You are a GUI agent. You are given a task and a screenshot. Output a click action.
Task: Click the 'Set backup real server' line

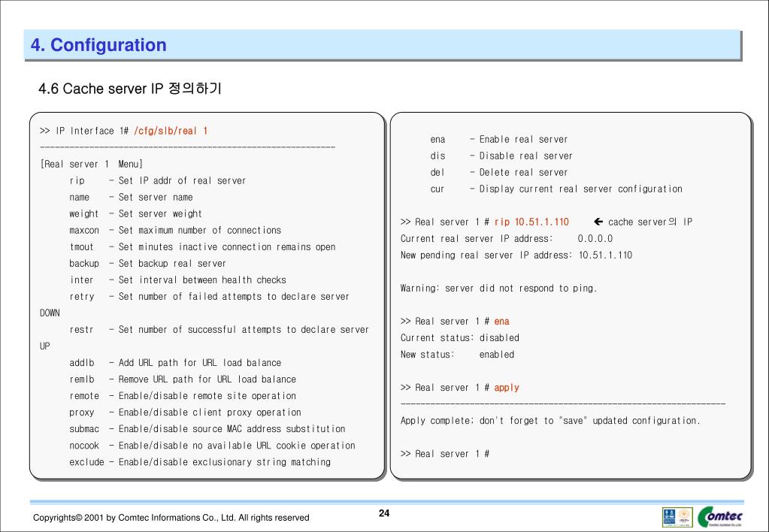pos(147,263)
